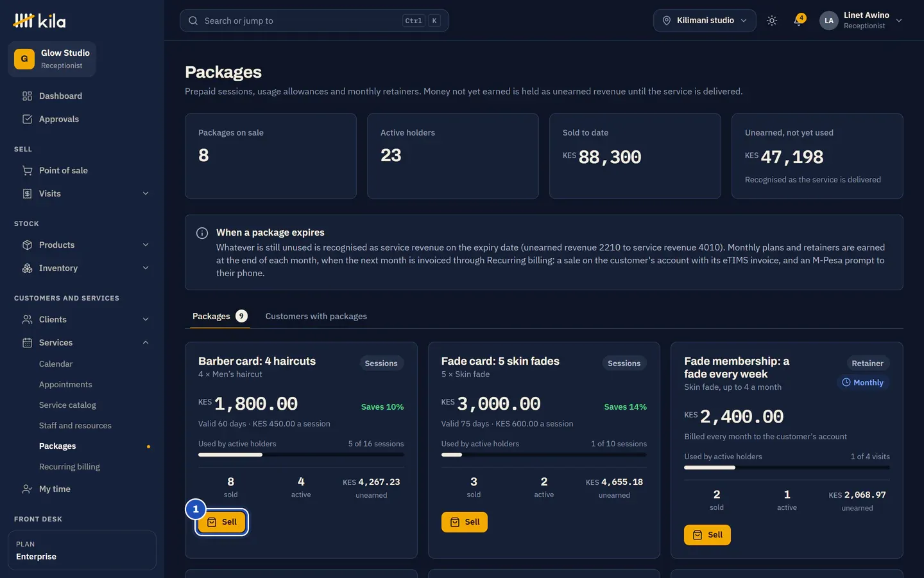Switch to Customers with packages tab
924x578 pixels.
316,316
